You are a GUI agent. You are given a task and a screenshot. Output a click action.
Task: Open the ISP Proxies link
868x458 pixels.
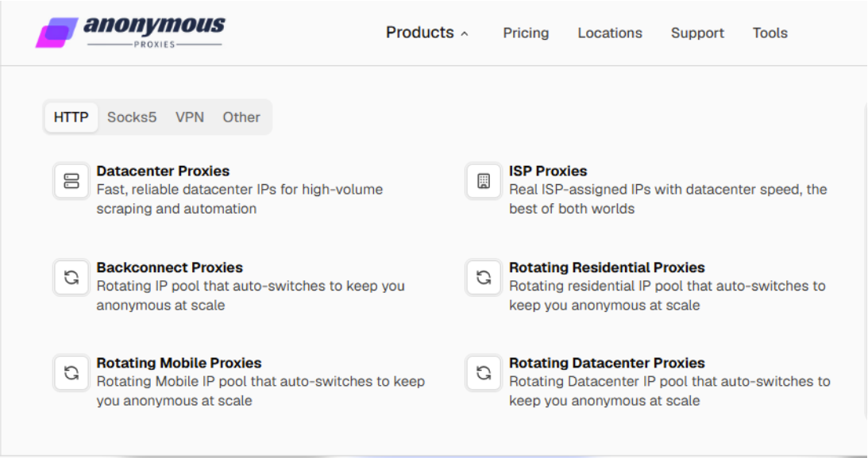pos(548,171)
